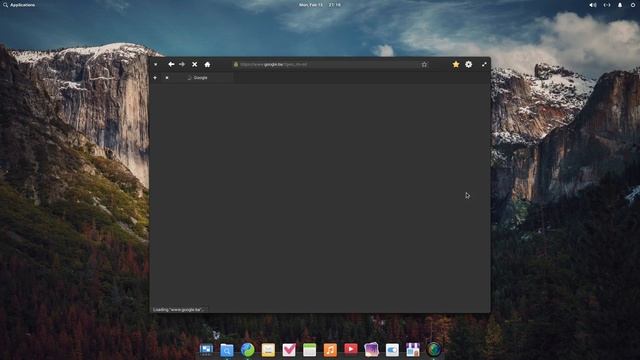Close the Google tab

click(x=167, y=78)
